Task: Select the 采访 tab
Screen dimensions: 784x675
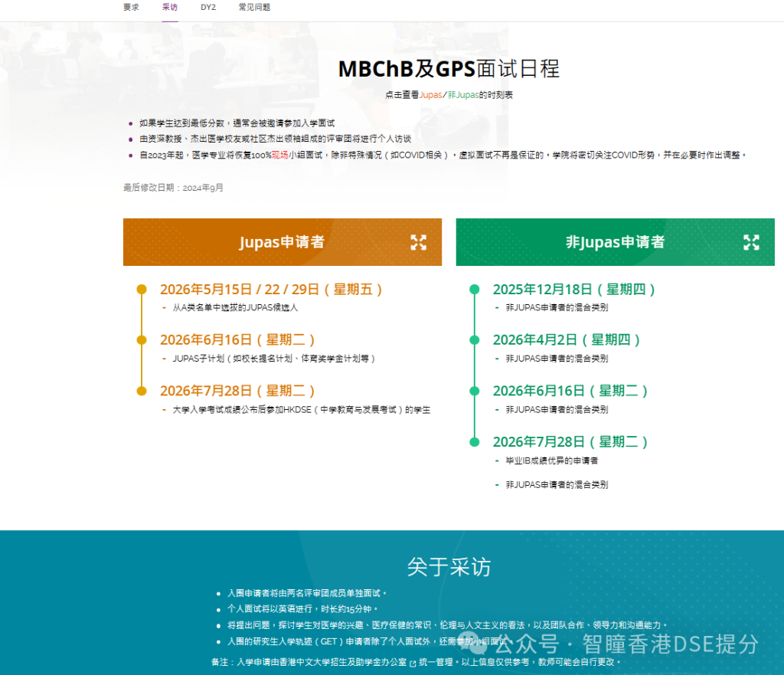Action: coord(170,8)
